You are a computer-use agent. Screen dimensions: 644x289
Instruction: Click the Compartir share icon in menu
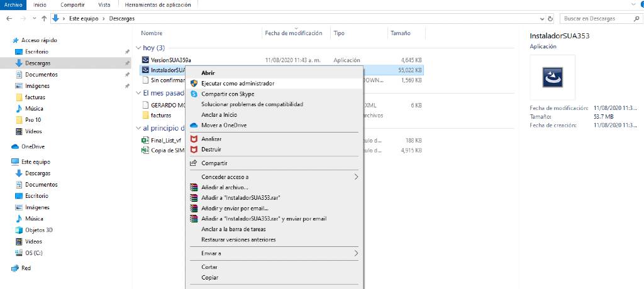194,163
